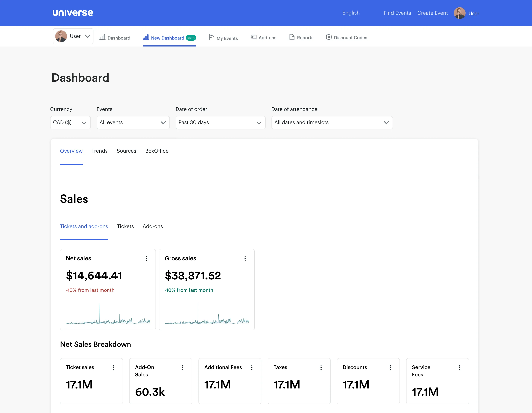The image size is (532, 413).
Task: Open the All events dropdown
Action: [x=133, y=123]
